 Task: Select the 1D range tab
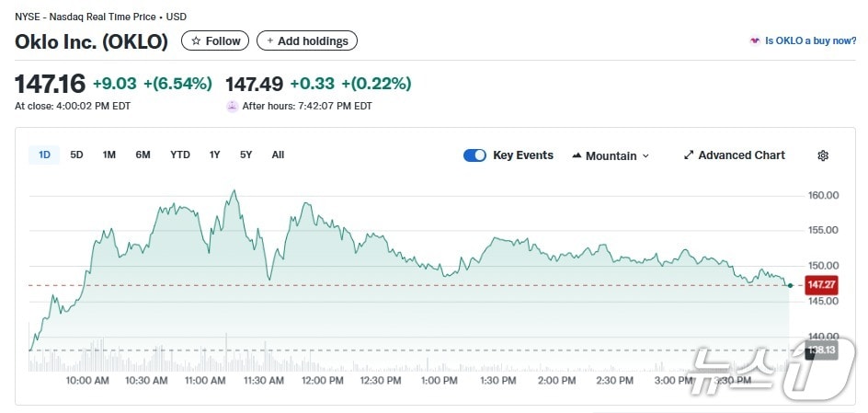tap(44, 155)
